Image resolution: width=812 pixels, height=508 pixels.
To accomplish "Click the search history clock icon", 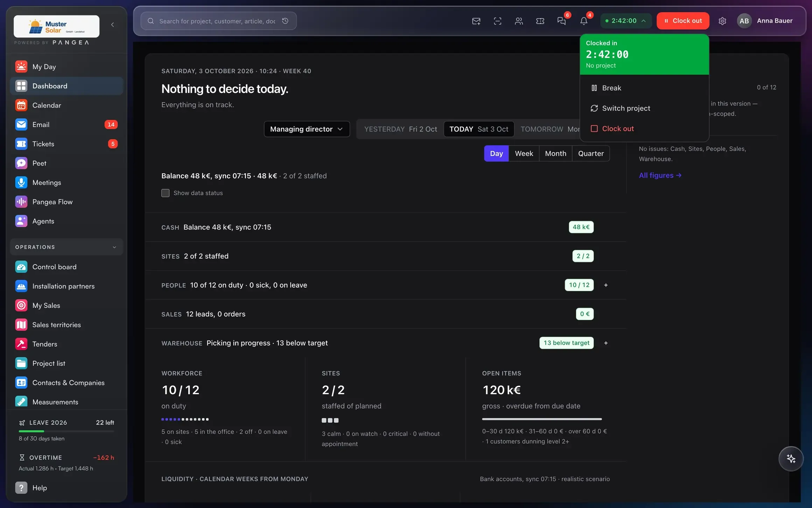I will (285, 21).
